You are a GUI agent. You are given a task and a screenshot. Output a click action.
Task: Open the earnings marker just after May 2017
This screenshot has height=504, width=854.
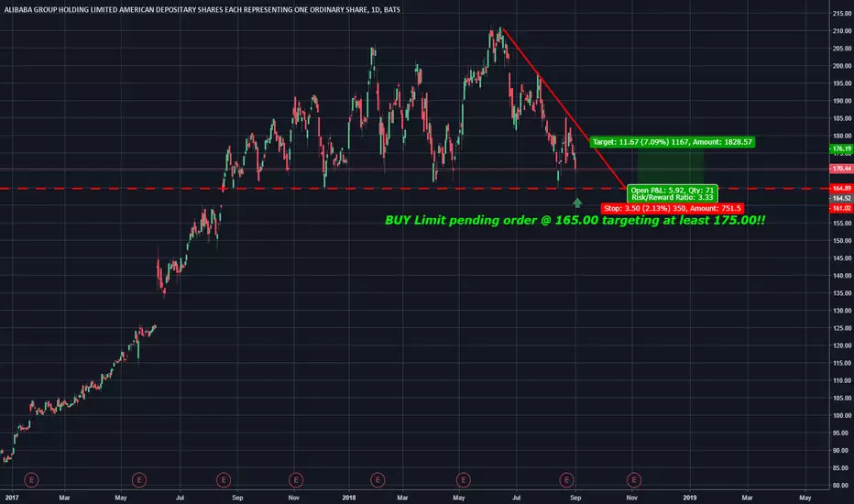tap(139, 480)
